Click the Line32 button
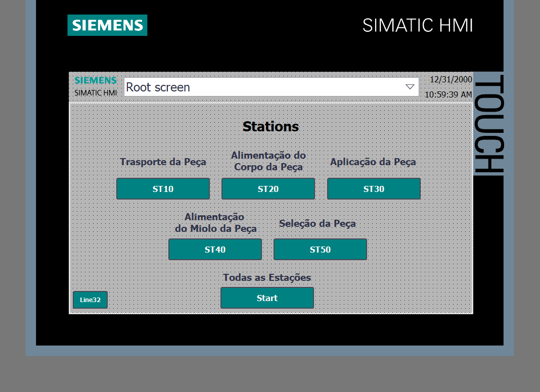540x392 pixels. [90, 300]
